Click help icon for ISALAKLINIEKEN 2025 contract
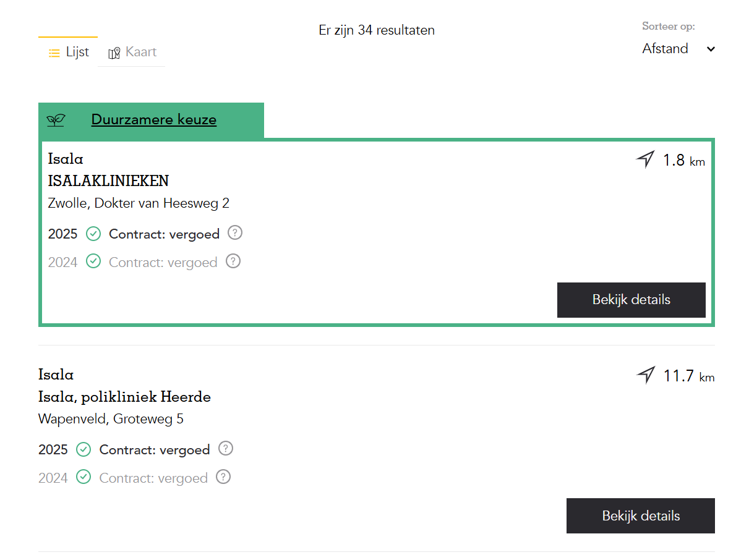 tap(235, 233)
